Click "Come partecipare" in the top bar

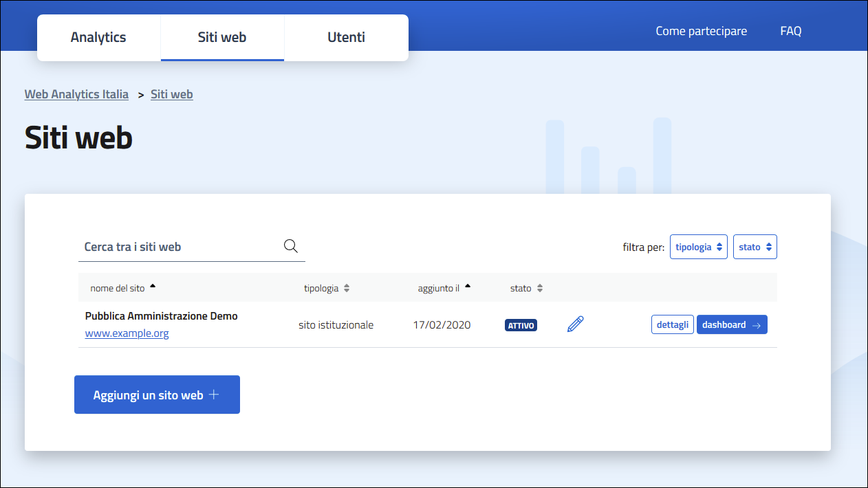coord(701,30)
